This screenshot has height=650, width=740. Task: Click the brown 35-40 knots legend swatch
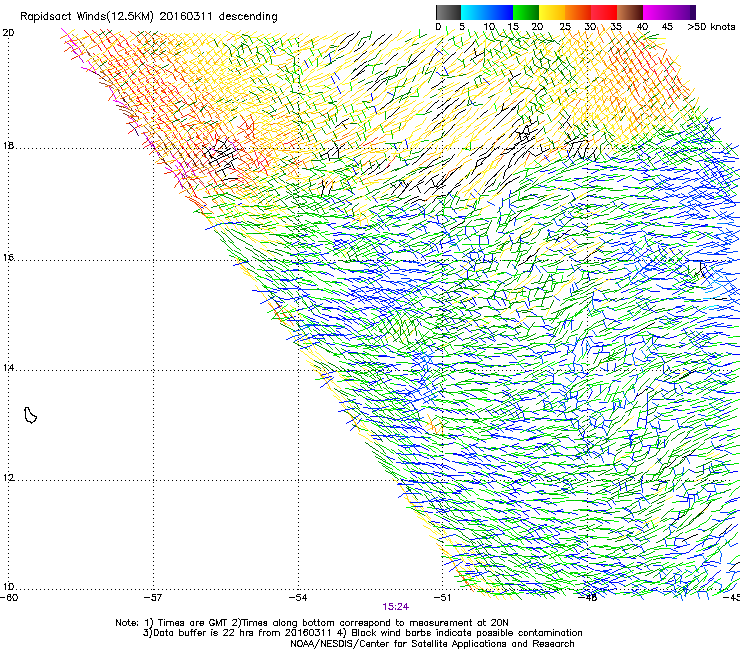tap(630, 12)
